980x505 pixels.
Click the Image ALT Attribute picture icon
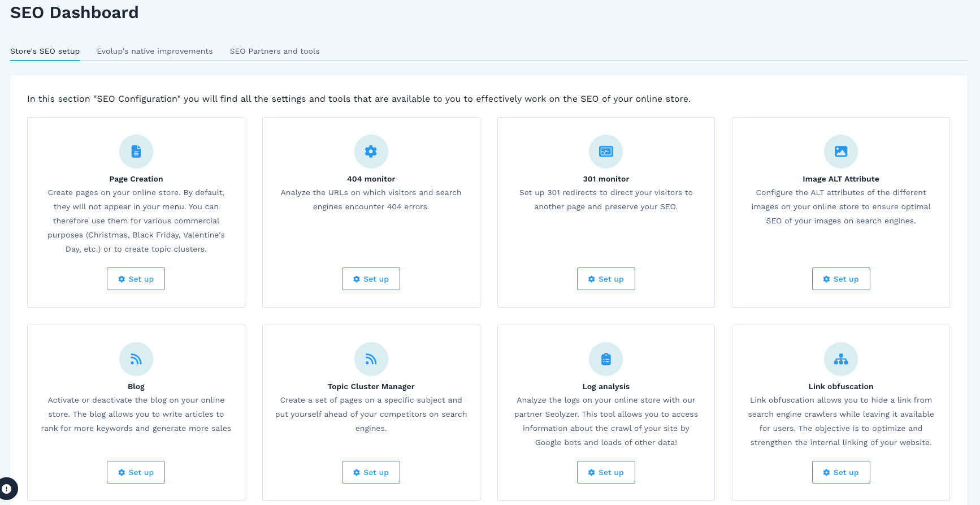click(841, 152)
